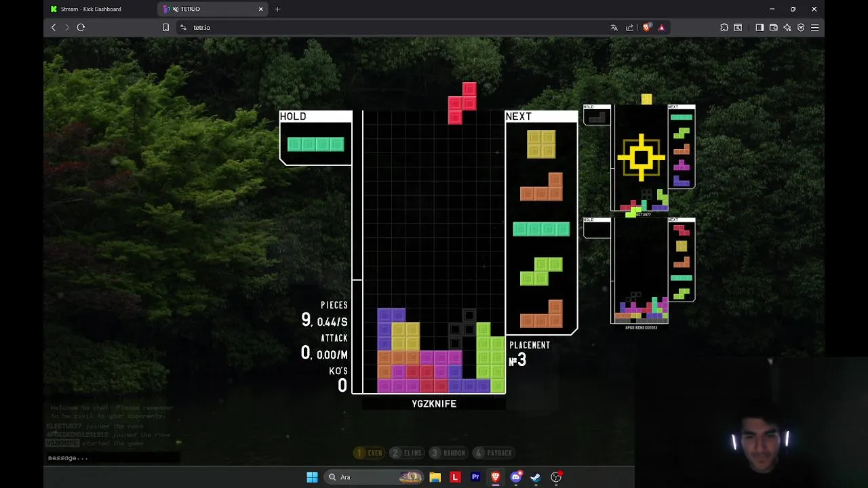This screenshot has width=868, height=488.
Task: Click 'YGZKNIFE started the game' chat line
Action: (96, 443)
